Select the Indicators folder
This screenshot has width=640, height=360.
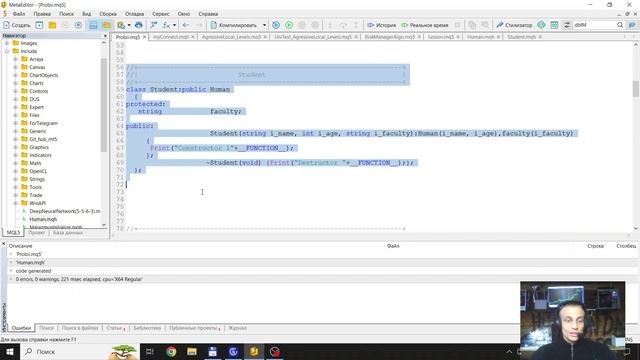pos(40,155)
